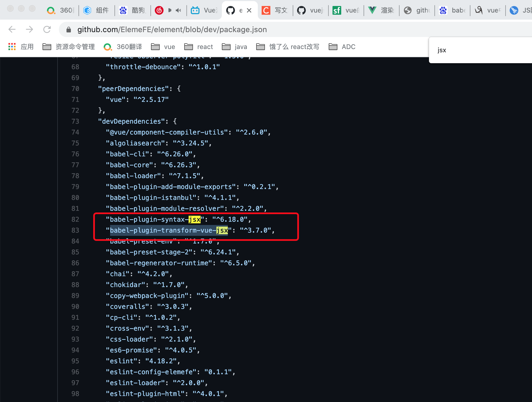The height and width of the screenshot is (402, 532).
Task: Click the "vue": "^2.5.17" entry
Action: click(137, 100)
